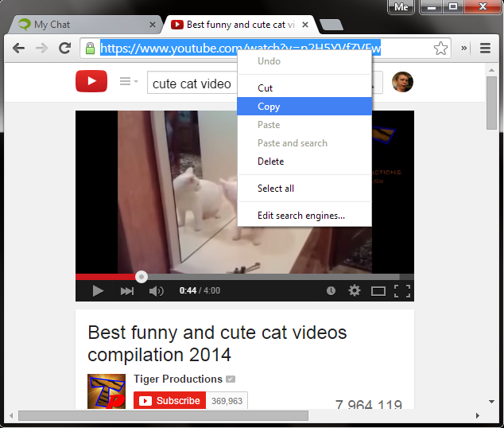
Task: Choose Cut in the context menu
Action: point(266,88)
